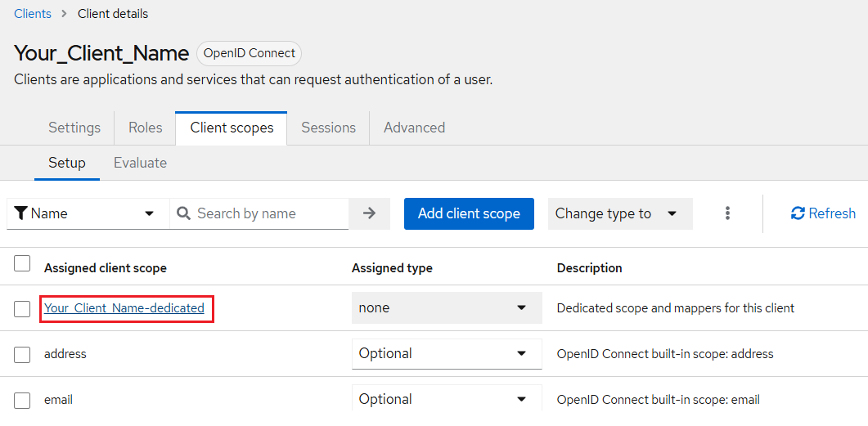Click the Add client scope button
Screen dimensions: 868x426
pos(469,213)
